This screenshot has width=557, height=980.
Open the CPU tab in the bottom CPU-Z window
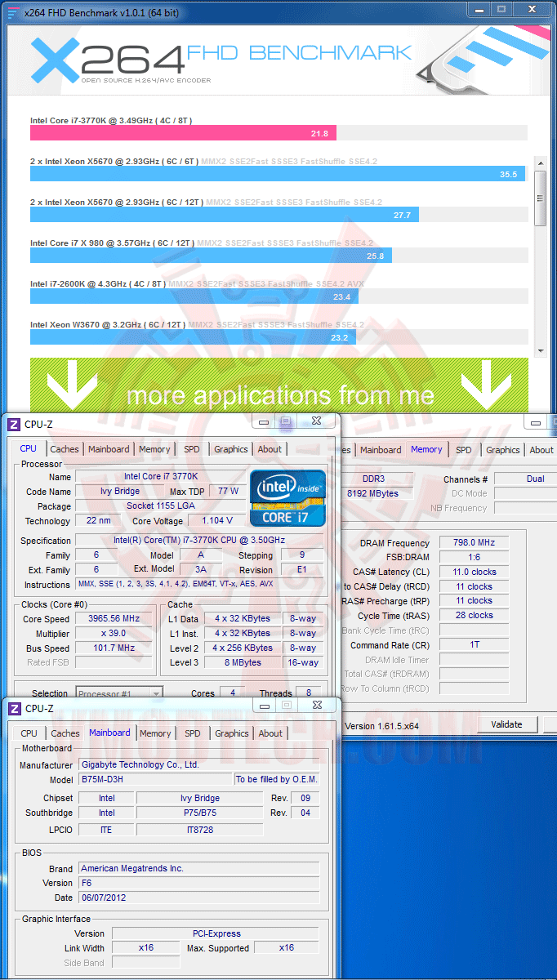pos(29,733)
